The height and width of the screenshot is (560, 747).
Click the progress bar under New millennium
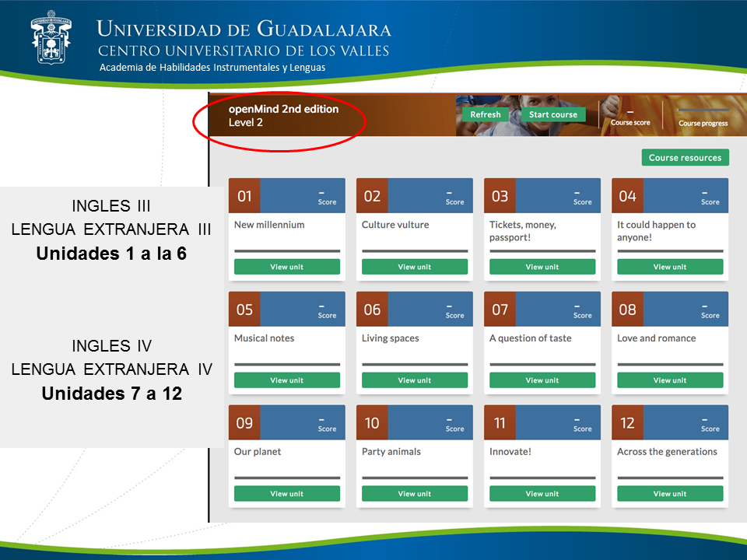[x=287, y=251]
